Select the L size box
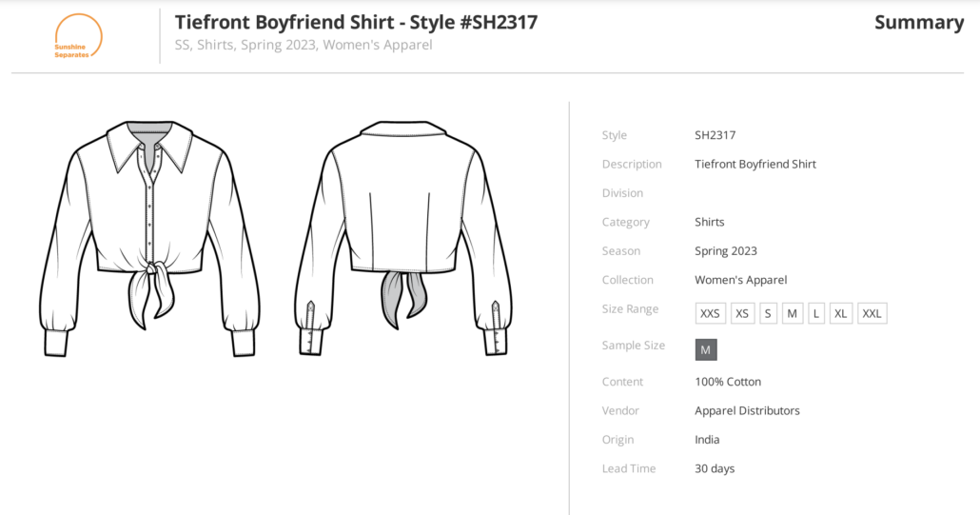 816,313
